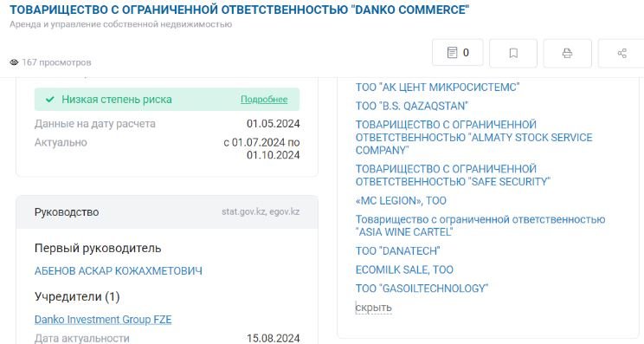Click the eye views icon
Viewport: 644px width, 344px height.
15,62
